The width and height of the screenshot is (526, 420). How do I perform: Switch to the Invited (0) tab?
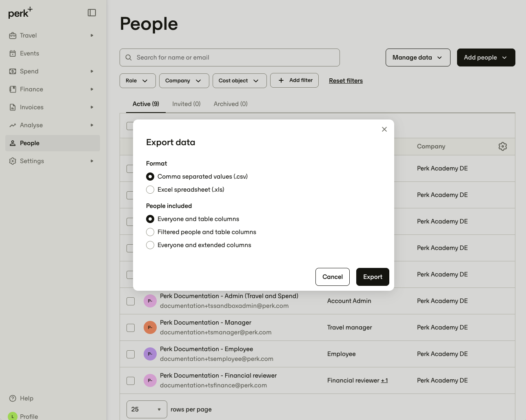(186, 104)
